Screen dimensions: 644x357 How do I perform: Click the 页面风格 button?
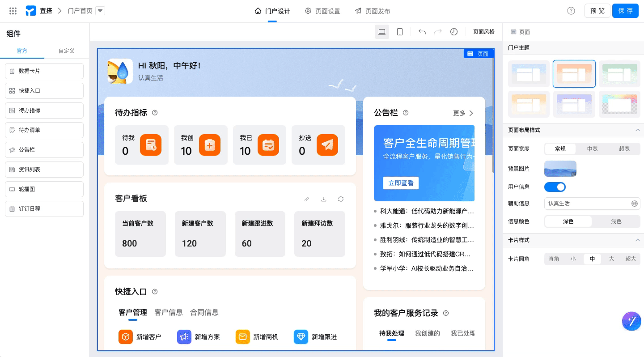pyautogui.click(x=484, y=32)
